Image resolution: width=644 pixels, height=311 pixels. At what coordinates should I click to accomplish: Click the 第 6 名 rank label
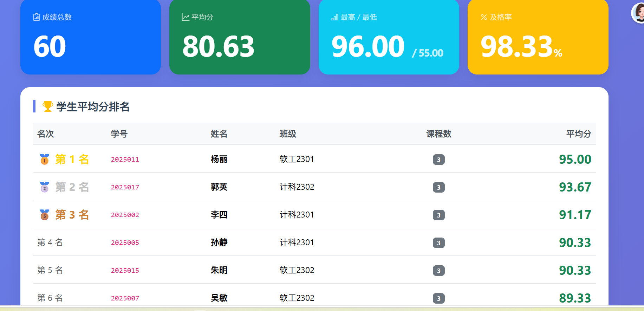50,298
